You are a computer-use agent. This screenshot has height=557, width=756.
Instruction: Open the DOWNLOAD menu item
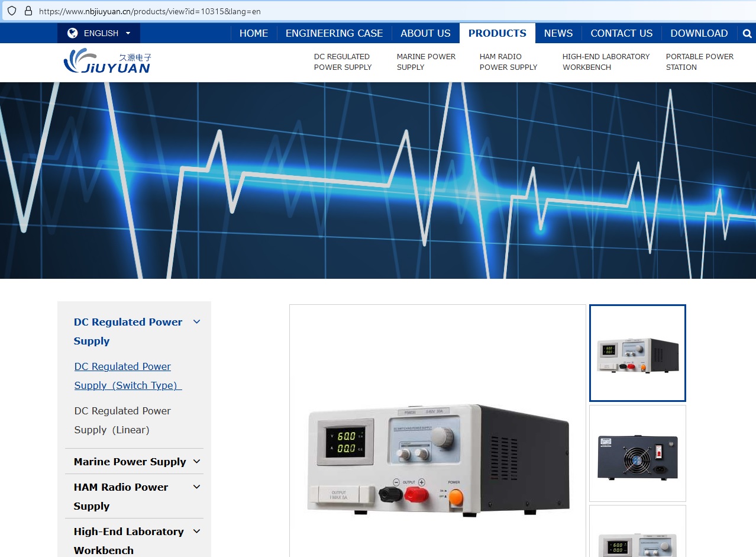point(699,33)
